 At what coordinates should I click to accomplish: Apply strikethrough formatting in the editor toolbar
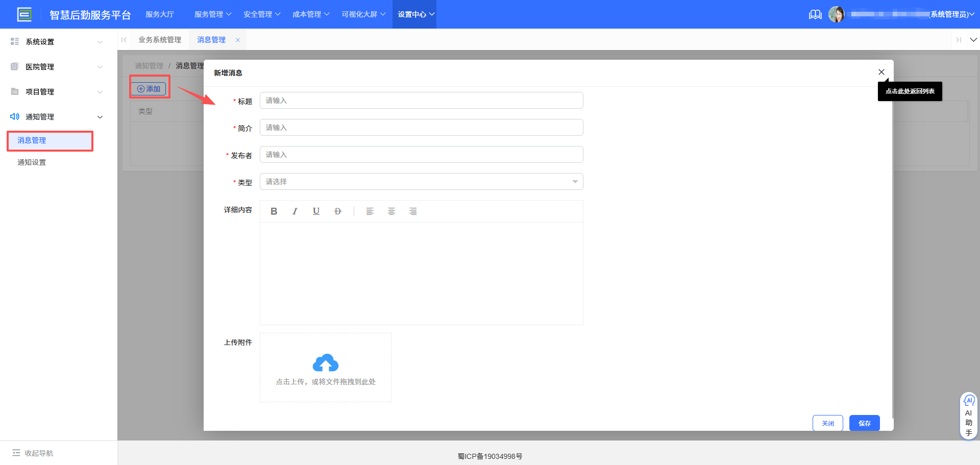pyautogui.click(x=337, y=211)
